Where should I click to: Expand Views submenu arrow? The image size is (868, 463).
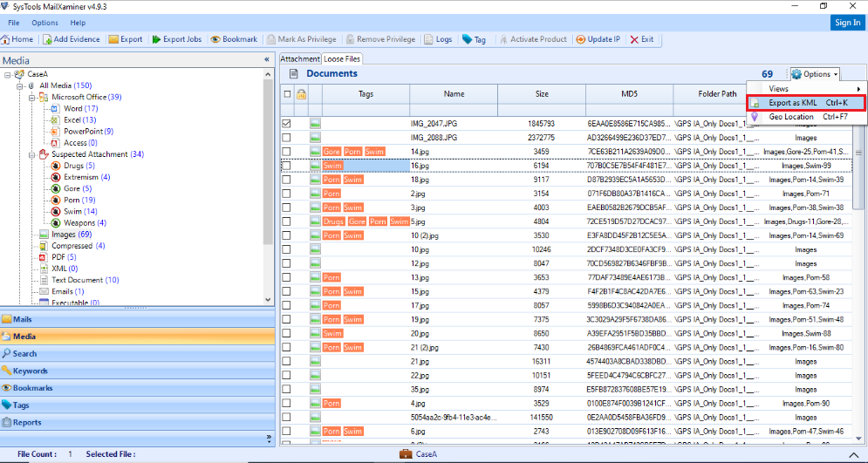pyautogui.click(x=858, y=89)
